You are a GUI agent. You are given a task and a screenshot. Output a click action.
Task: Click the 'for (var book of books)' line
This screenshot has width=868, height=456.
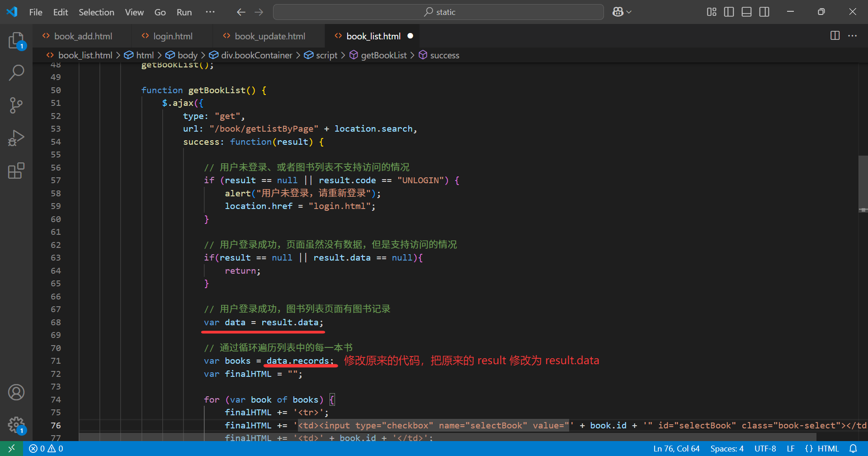[x=269, y=399]
